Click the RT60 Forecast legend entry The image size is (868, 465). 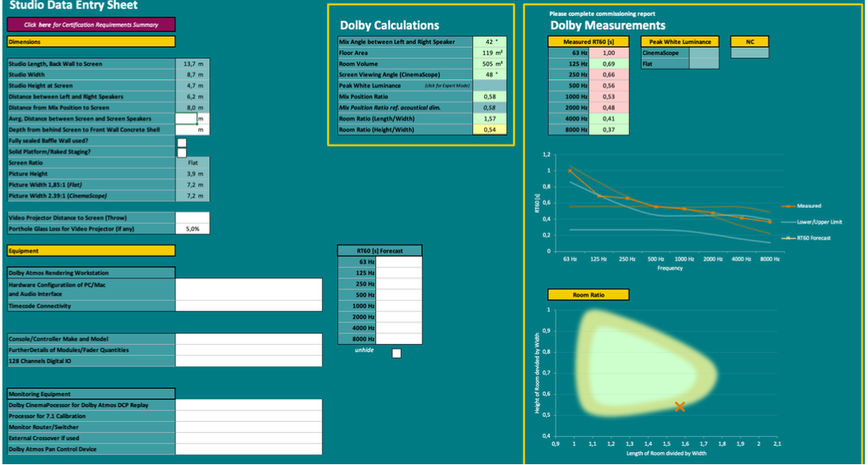coord(805,238)
